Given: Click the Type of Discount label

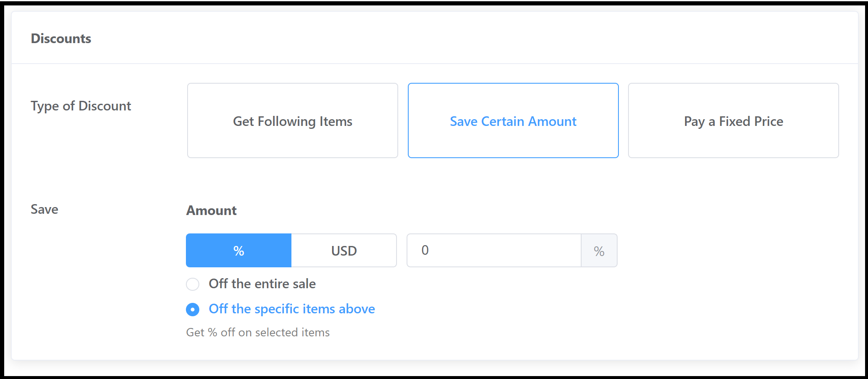Looking at the screenshot, I should coord(81,106).
